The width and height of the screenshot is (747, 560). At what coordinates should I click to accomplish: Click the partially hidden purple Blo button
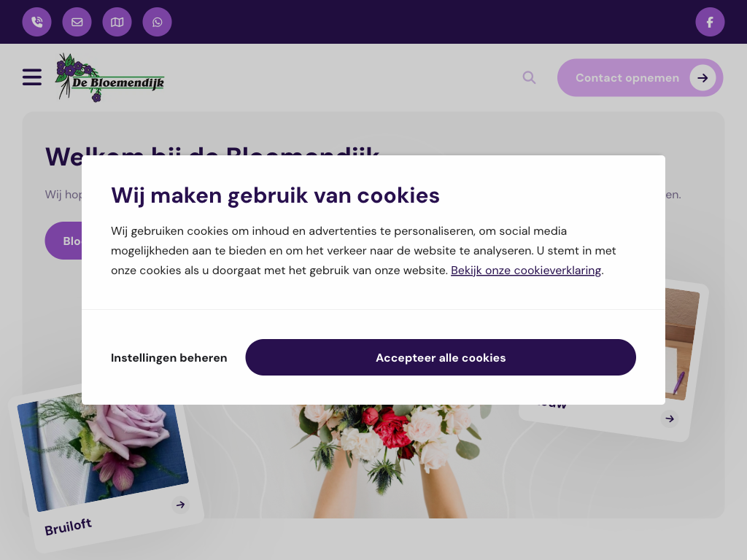(63, 241)
